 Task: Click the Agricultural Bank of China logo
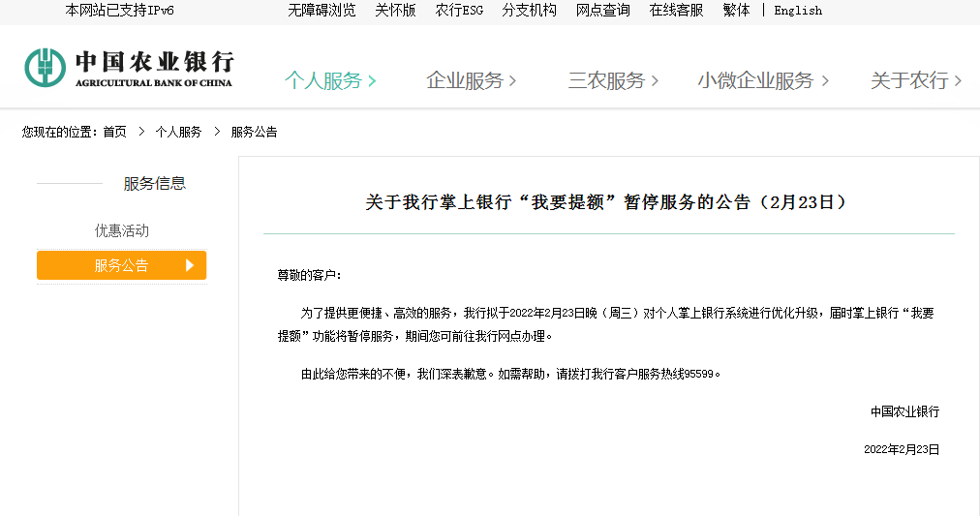point(129,68)
